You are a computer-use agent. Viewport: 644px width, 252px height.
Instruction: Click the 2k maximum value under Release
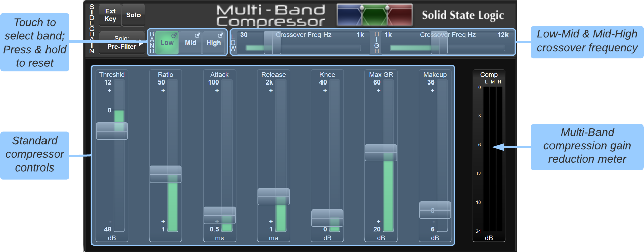pos(269,82)
